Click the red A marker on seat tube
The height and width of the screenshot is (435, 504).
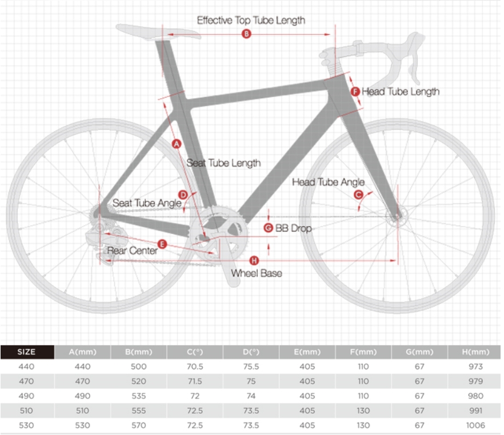tap(176, 144)
